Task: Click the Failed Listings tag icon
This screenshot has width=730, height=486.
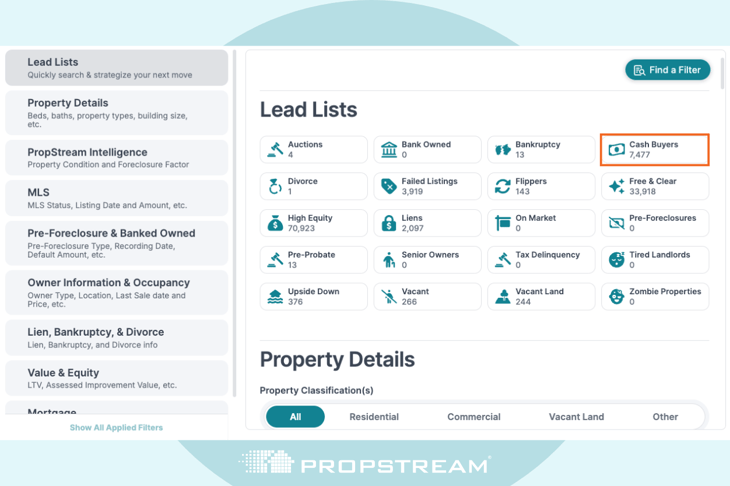Action: point(389,187)
